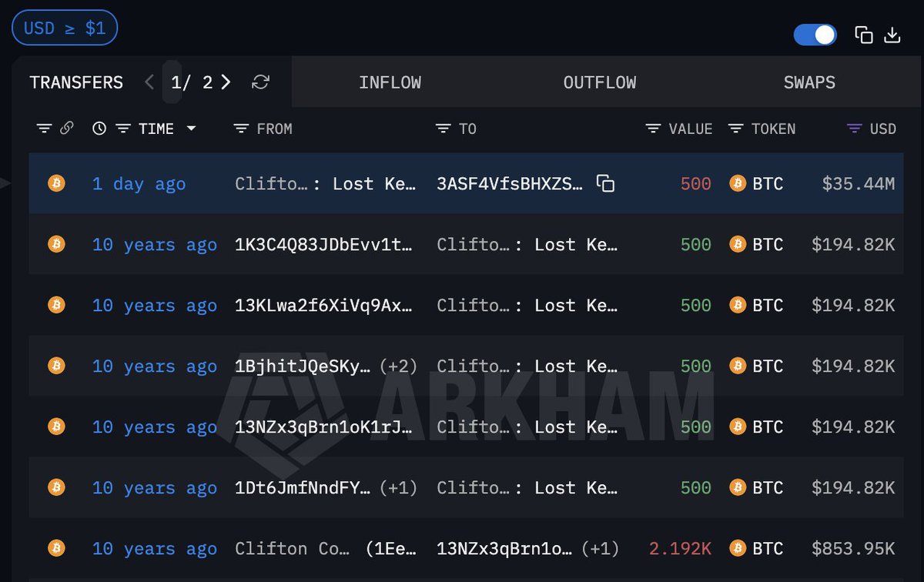
Task: Click the (+1) after 1Dt6JmfNndFY
Action: pyautogui.click(x=398, y=488)
